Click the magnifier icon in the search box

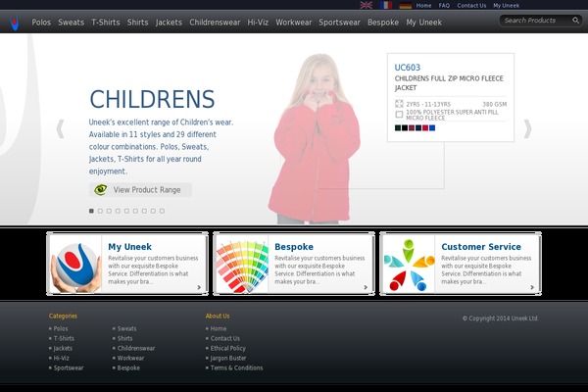point(575,21)
